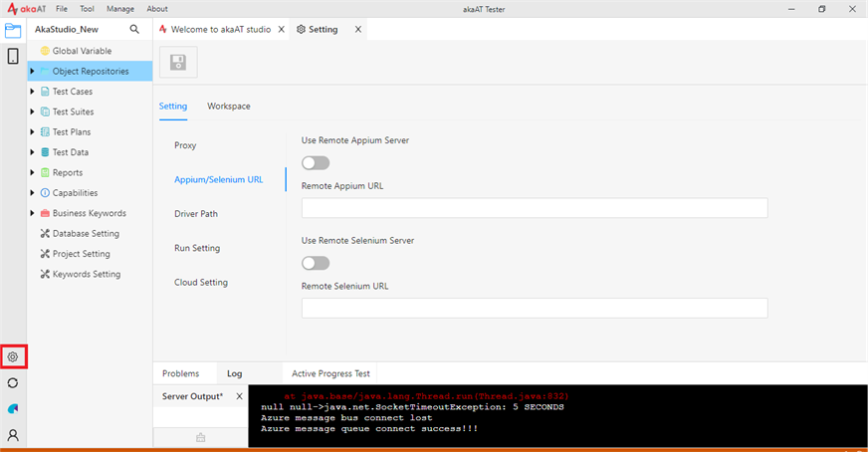Open the project explorer sidebar icon
This screenshot has height=452, width=868.
tap(13, 31)
